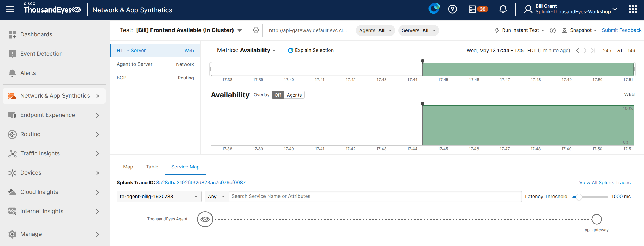The image size is (644, 246).
Task: Click the Search Service Name or Attributes field
Action: [x=375, y=197]
